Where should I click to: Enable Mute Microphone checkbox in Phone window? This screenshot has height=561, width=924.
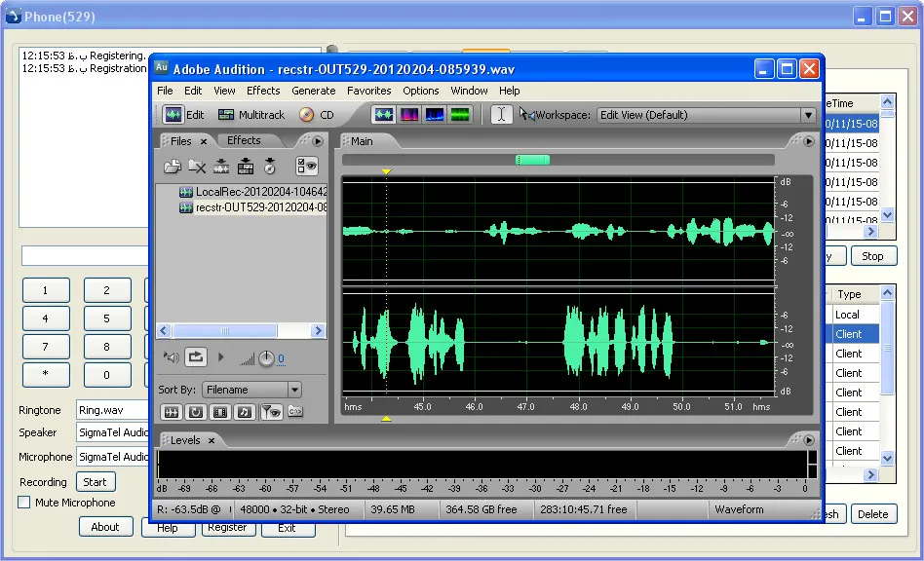(x=24, y=503)
